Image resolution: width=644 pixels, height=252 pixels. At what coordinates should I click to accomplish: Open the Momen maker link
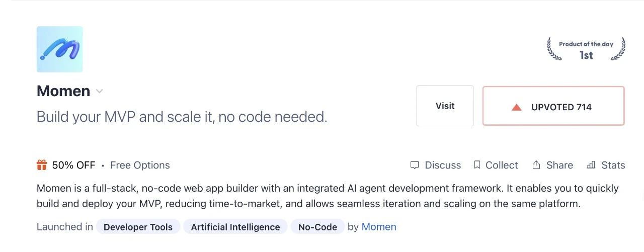coord(379,227)
